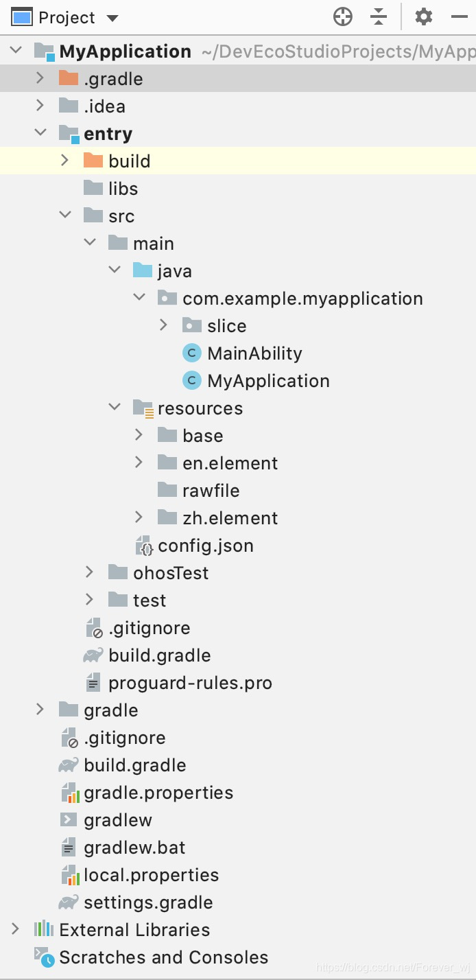476x980 pixels.
Task: Click the config.json file icon
Action: (x=144, y=546)
